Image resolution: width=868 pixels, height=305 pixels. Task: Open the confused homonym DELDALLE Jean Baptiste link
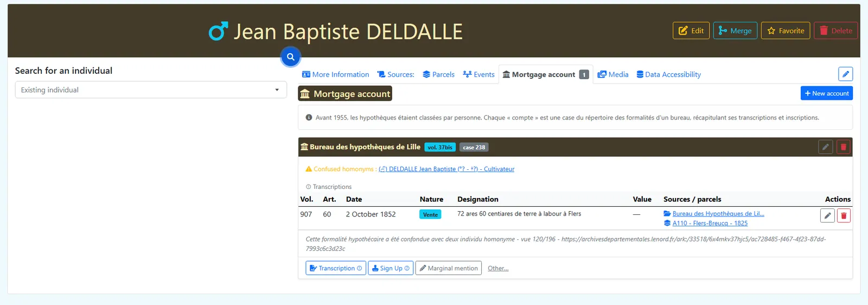point(446,169)
